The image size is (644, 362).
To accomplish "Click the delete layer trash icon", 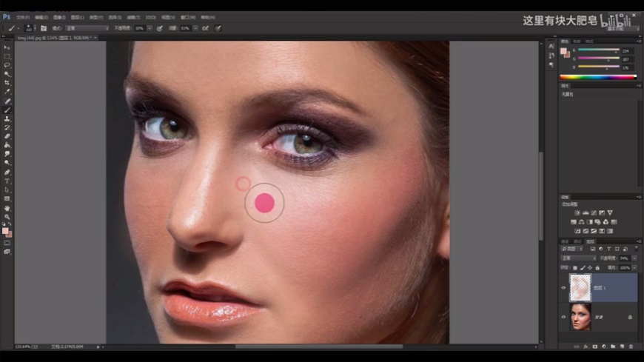I will pyautogui.click(x=631, y=346).
